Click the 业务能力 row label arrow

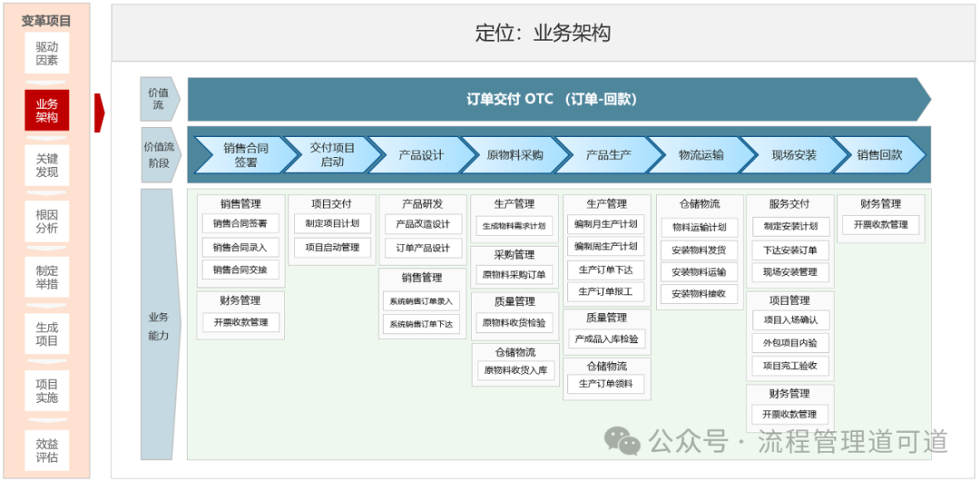[x=160, y=325]
